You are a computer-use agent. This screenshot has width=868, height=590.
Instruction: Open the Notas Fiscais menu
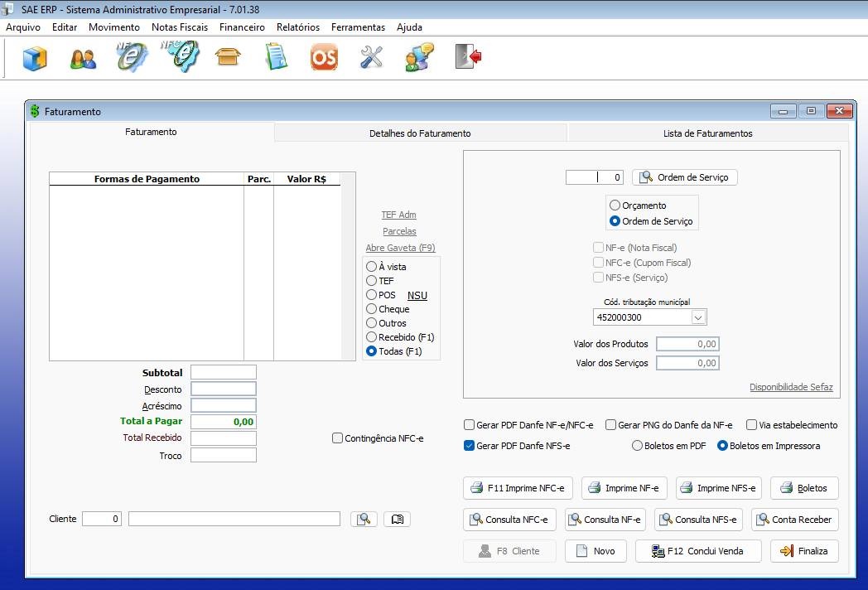(x=180, y=27)
